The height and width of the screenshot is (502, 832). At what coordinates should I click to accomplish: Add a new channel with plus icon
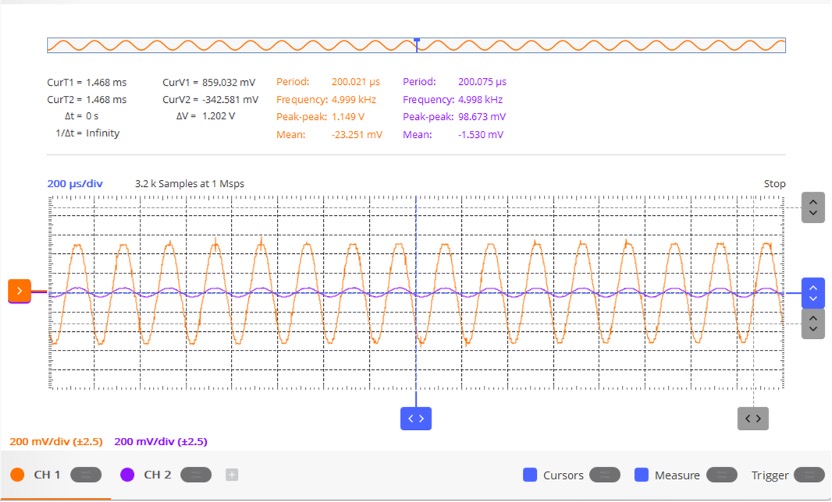click(232, 475)
